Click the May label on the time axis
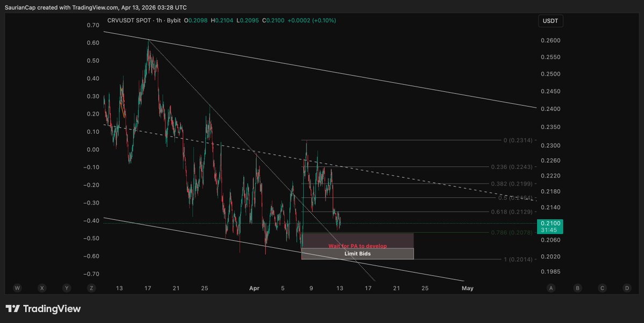The height and width of the screenshot is (323, 644). click(467, 288)
